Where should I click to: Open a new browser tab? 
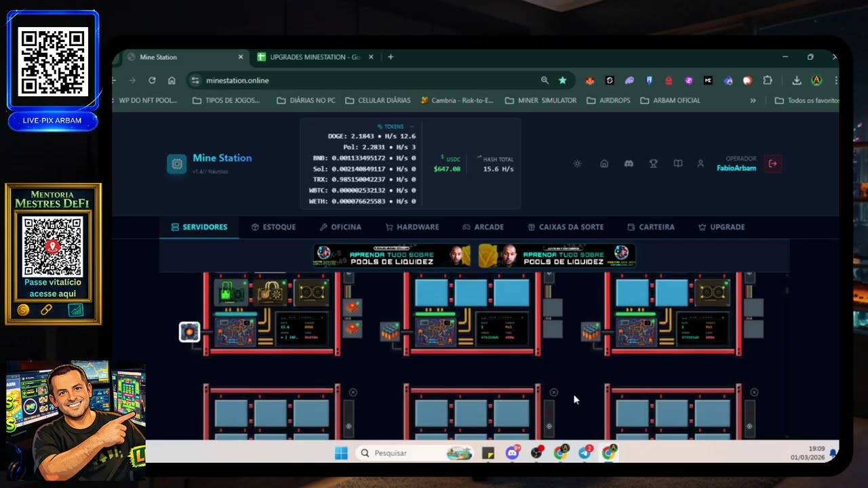[x=391, y=57]
